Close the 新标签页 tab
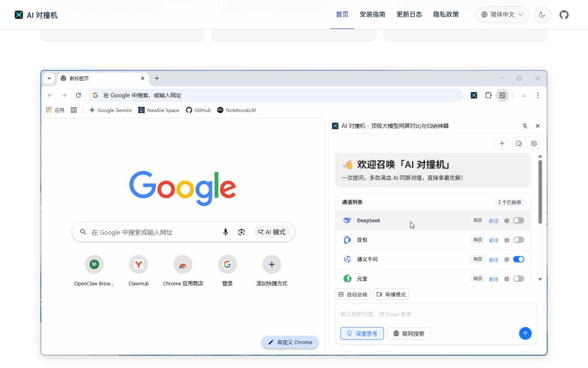 [143, 78]
